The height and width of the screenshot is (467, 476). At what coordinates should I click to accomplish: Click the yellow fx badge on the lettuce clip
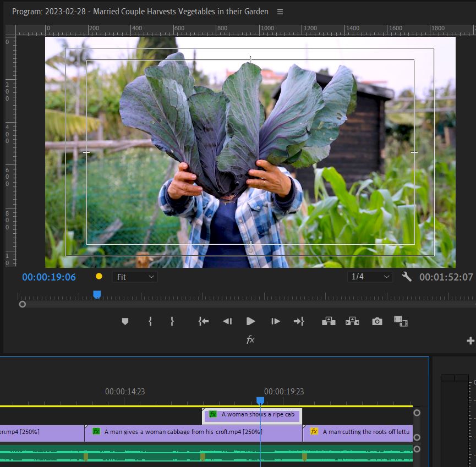[x=314, y=431]
